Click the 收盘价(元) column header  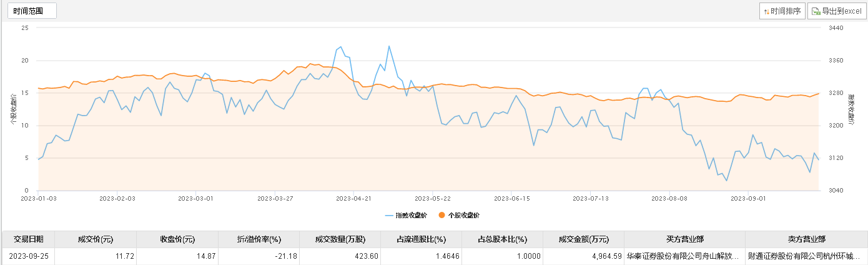pyautogui.click(x=177, y=239)
